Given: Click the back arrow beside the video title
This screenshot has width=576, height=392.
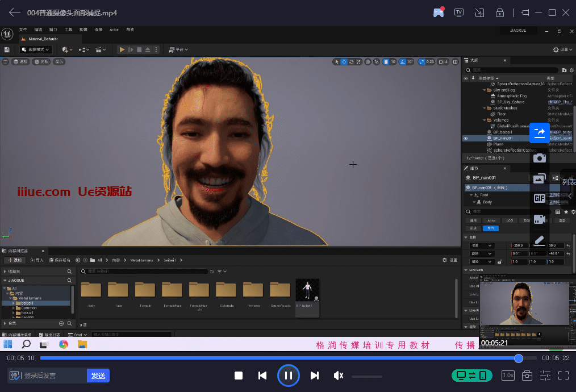Looking at the screenshot, I should 14,12.
